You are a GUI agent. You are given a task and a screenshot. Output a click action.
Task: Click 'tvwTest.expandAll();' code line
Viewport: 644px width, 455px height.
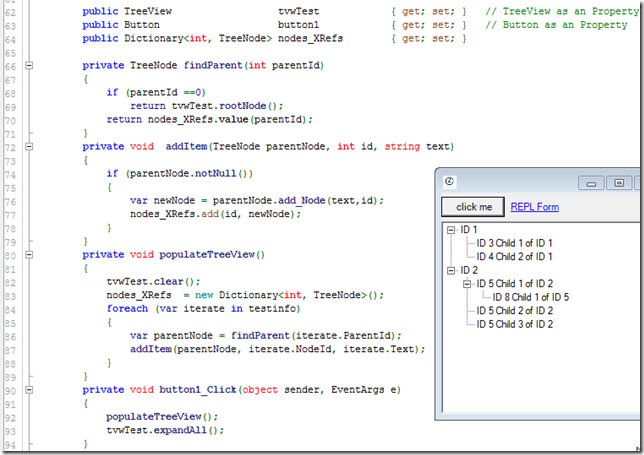tap(165, 430)
